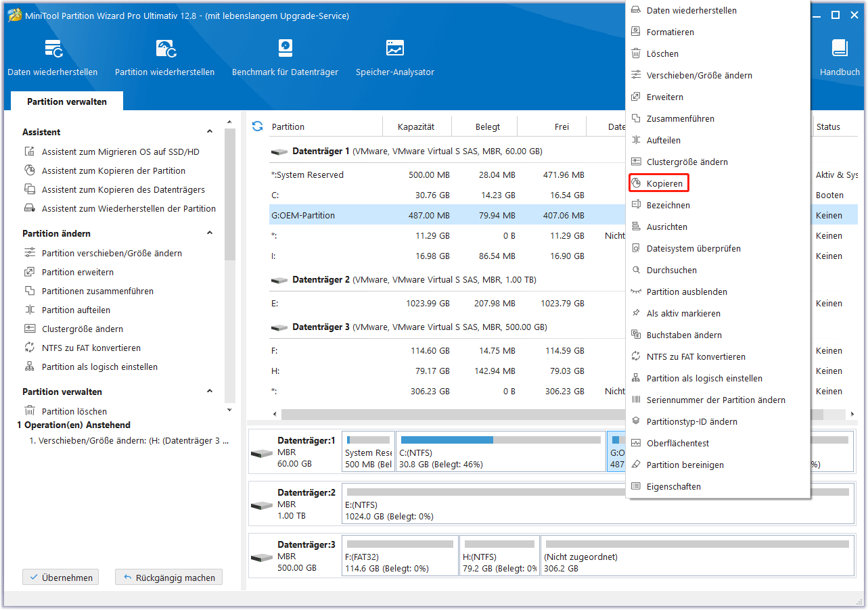The height and width of the screenshot is (610, 868).
Task: Click the Rückgängig machen button
Action: [168, 578]
